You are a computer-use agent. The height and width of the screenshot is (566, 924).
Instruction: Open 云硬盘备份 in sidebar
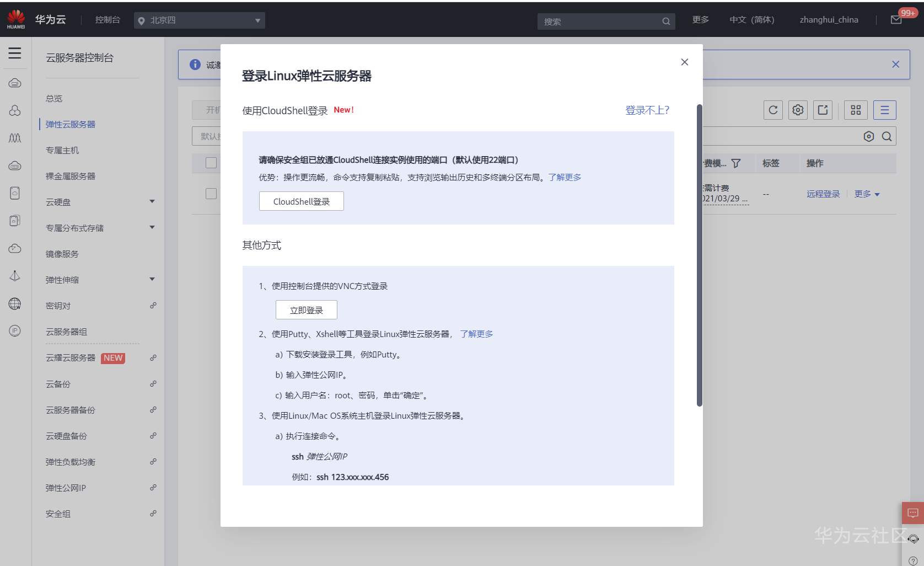66,436
